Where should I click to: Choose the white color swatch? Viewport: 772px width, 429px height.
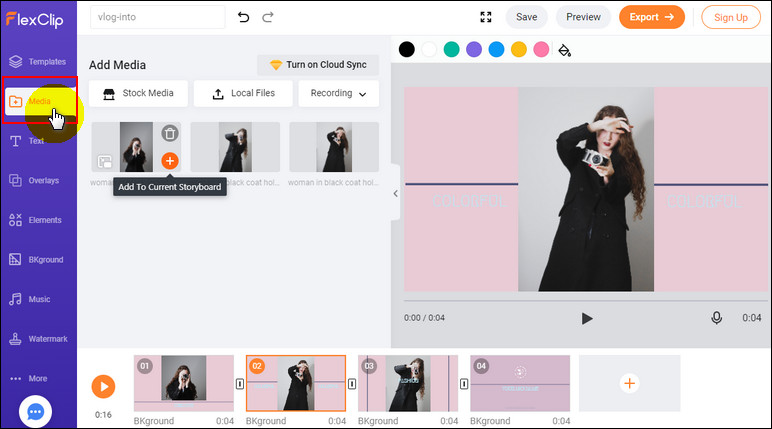[429, 49]
